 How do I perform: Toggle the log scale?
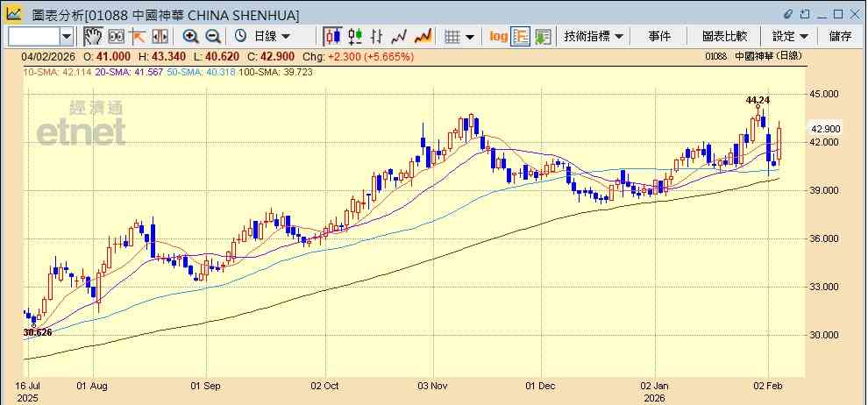point(498,37)
